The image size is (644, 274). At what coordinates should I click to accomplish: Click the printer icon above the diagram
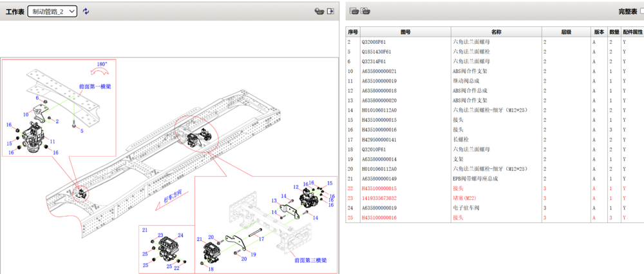coord(319,12)
